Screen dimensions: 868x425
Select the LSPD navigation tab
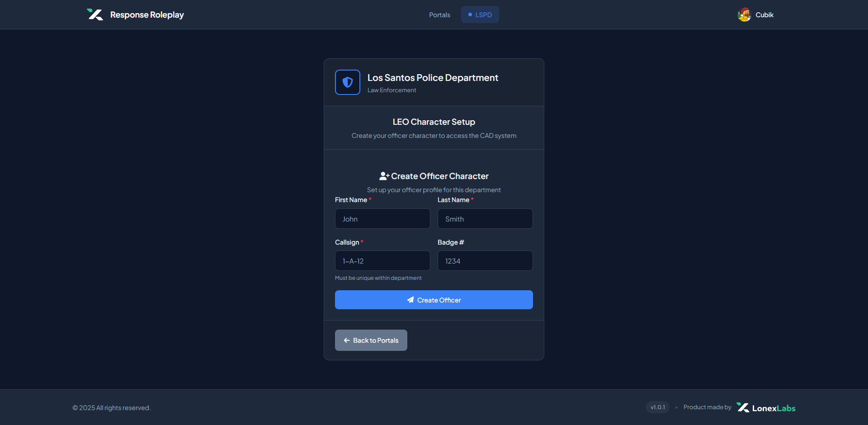480,14
